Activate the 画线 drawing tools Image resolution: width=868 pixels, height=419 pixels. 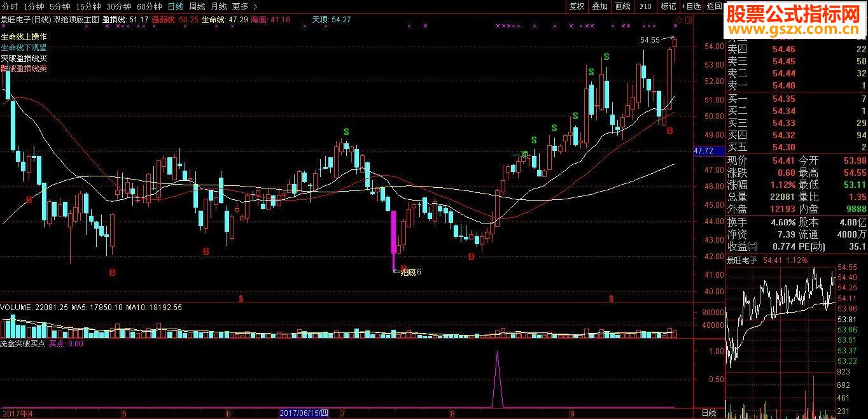pos(622,6)
